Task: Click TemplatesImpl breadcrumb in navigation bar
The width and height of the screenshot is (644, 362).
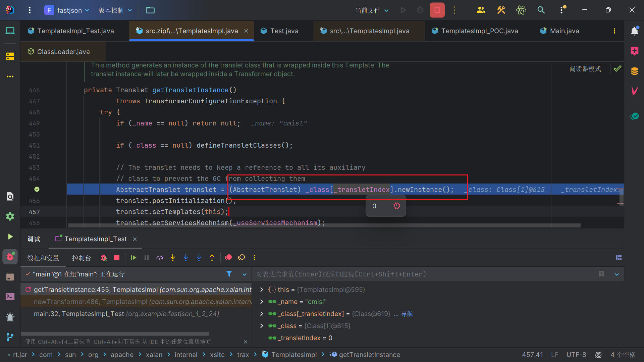Action: coord(293,355)
